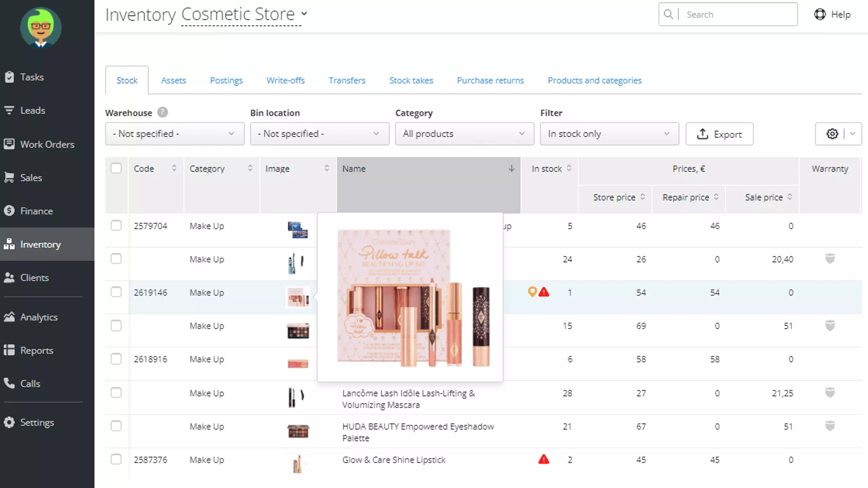Click the search magnifier icon
This screenshot has width=868, height=488.
click(668, 14)
